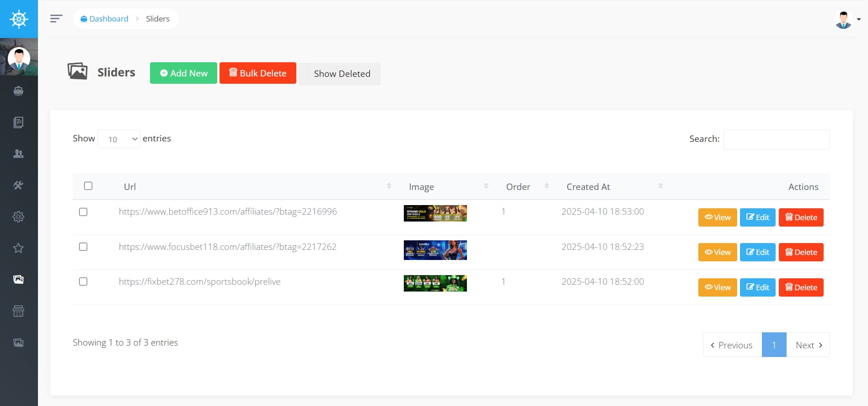This screenshot has width=868, height=406.
Task: Open the documents icon in the sidebar
Action: (18, 122)
